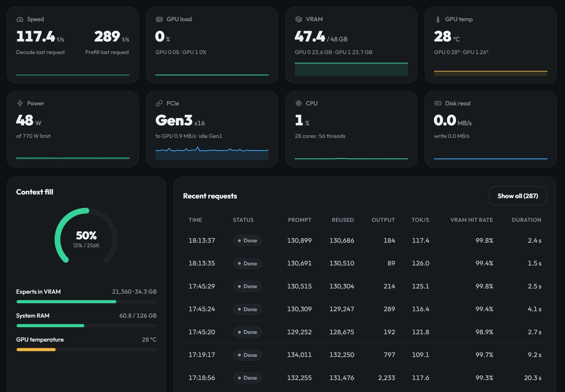
Task: Click the System RAM progress bar
Action: [x=86, y=326]
